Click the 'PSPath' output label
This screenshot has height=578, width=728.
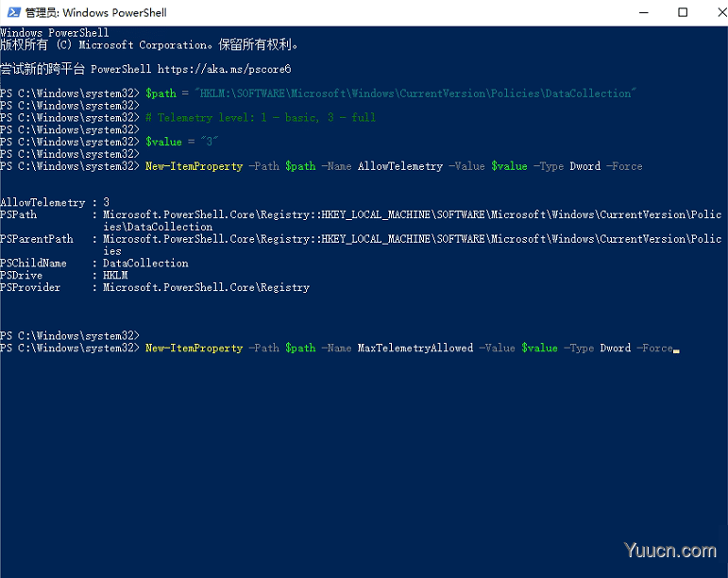19,214
